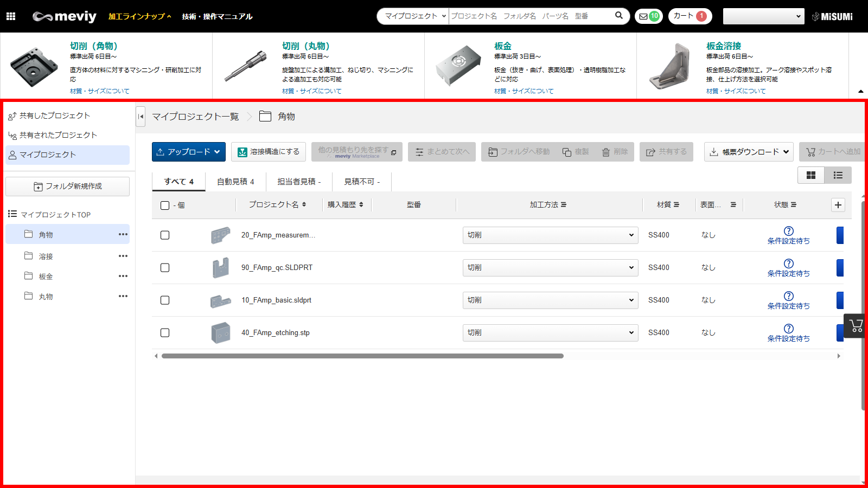Switch to tile grid view
Screen dimensions: 868x488
[811, 175]
